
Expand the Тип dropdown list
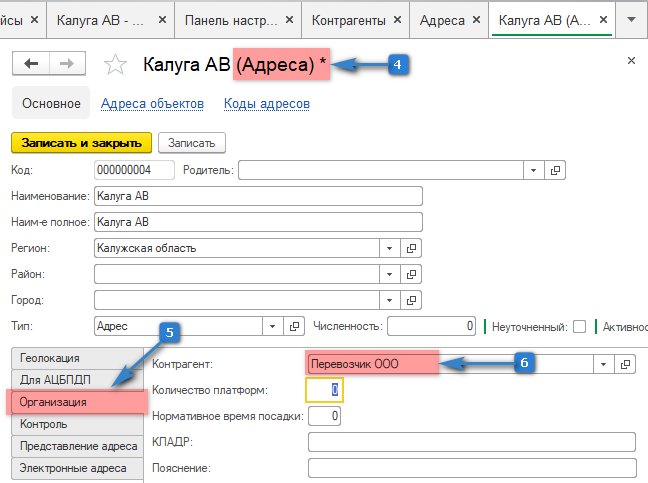pyautogui.click(x=272, y=326)
